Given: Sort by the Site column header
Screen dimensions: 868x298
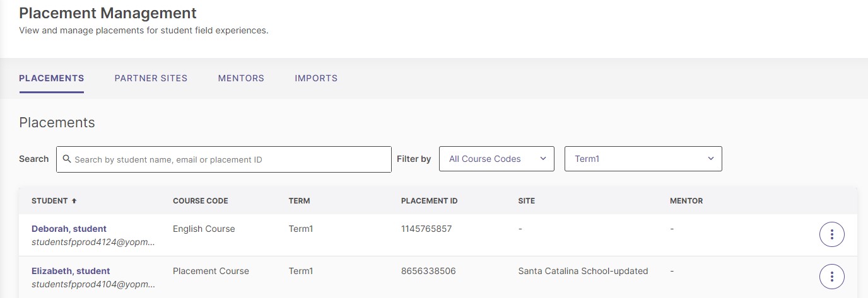Looking at the screenshot, I should tap(526, 201).
